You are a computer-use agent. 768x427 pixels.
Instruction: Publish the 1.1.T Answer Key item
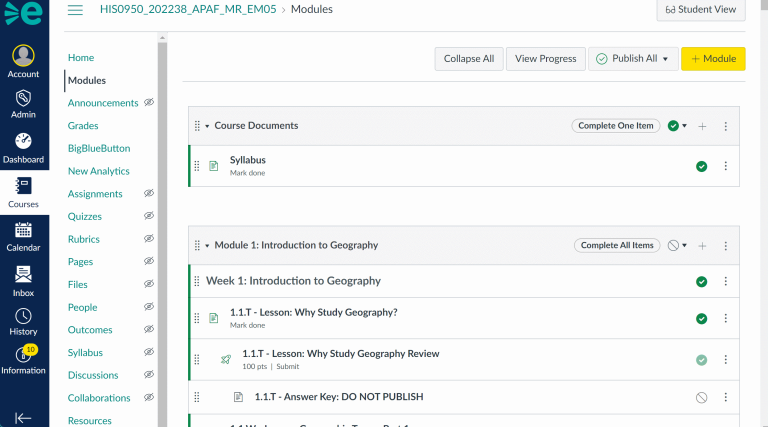(x=701, y=397)
